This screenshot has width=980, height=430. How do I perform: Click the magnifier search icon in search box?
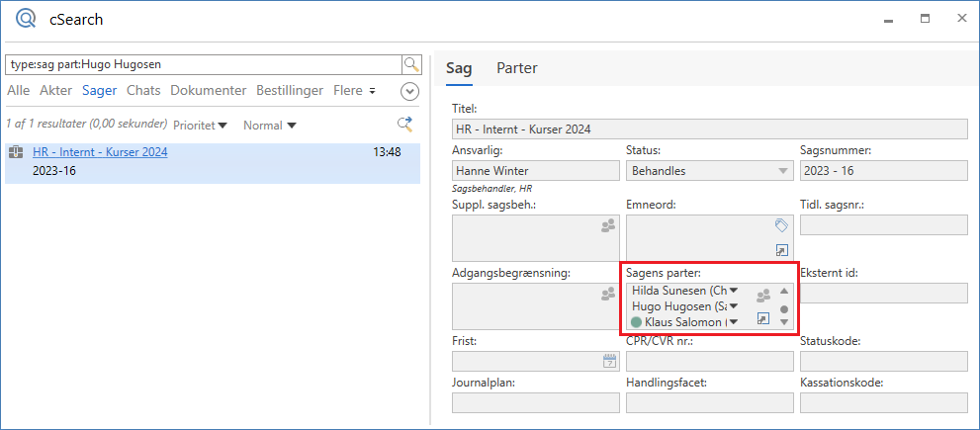410,63
